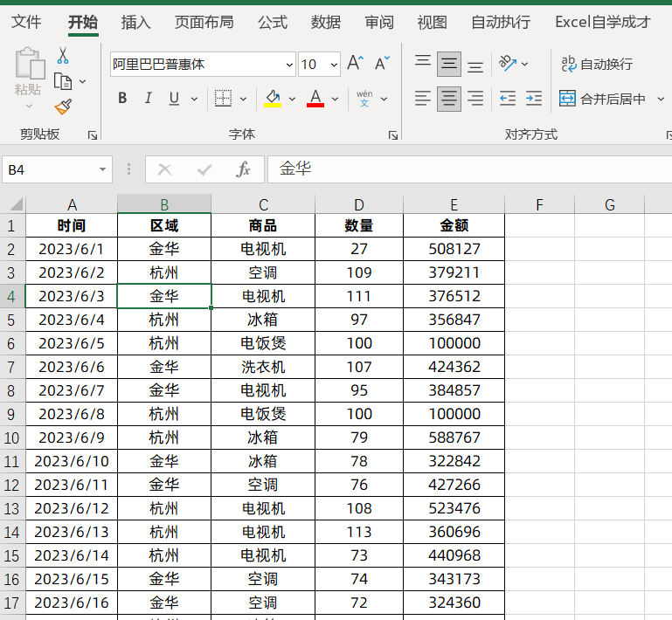Screen dimensions: 672x620
Task: Click 自动换行 wrap text button
Action: tap(597, 65)
